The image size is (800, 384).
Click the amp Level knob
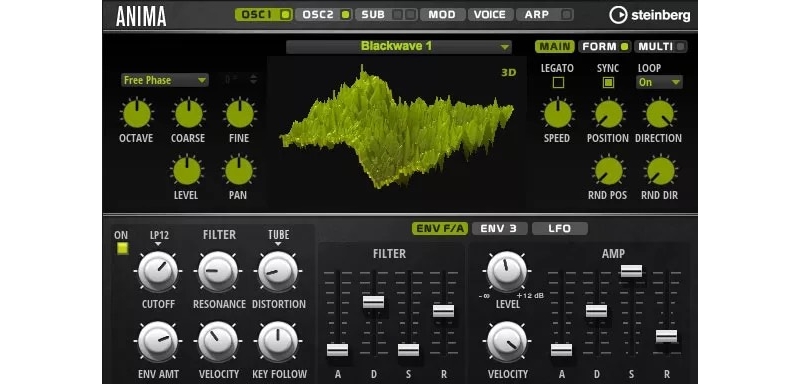pyautogui.click(x=507, y=271)
